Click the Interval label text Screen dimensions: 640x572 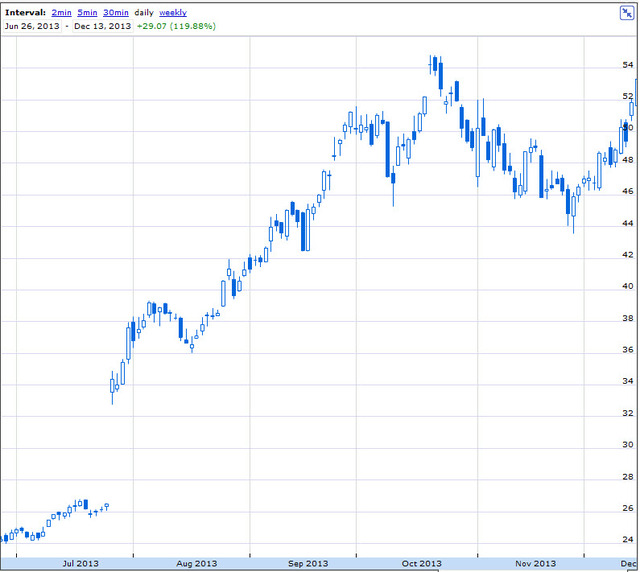coord(25,13)
